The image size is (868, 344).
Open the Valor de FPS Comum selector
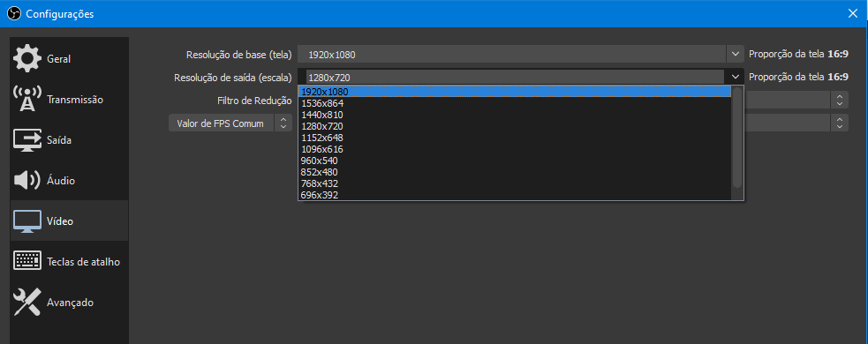230,123
